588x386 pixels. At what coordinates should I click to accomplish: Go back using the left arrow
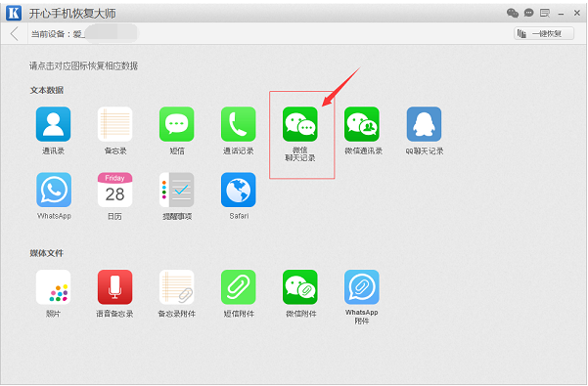pos(15,33)
